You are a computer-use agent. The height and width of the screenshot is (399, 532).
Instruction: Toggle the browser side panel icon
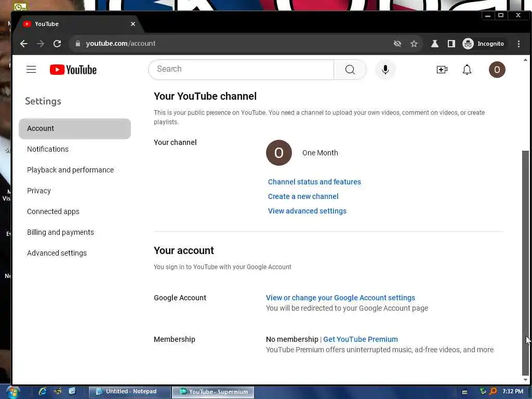point(451,44)
